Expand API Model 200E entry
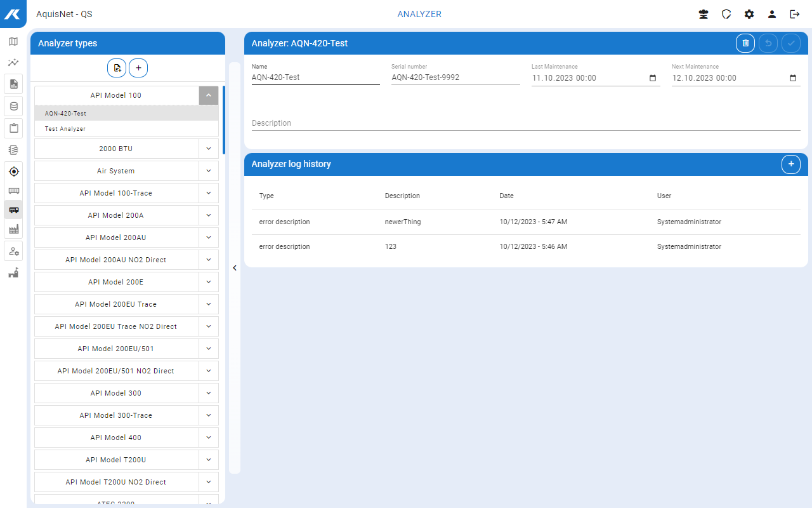The height and width of the screenshot is (508, 812). [209, 282]
